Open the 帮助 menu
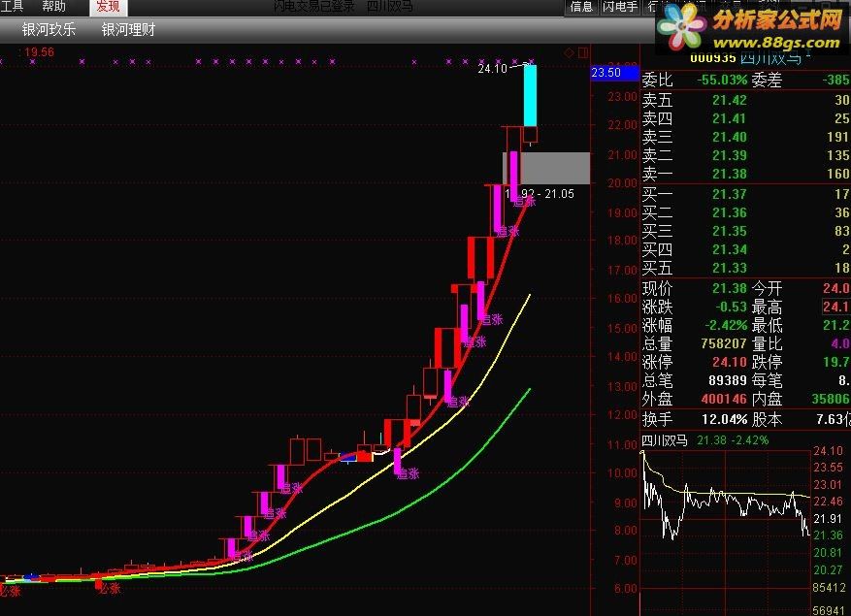Image resolution: width=851 pixels, height=616 pixels. click(x=53, y=7)
